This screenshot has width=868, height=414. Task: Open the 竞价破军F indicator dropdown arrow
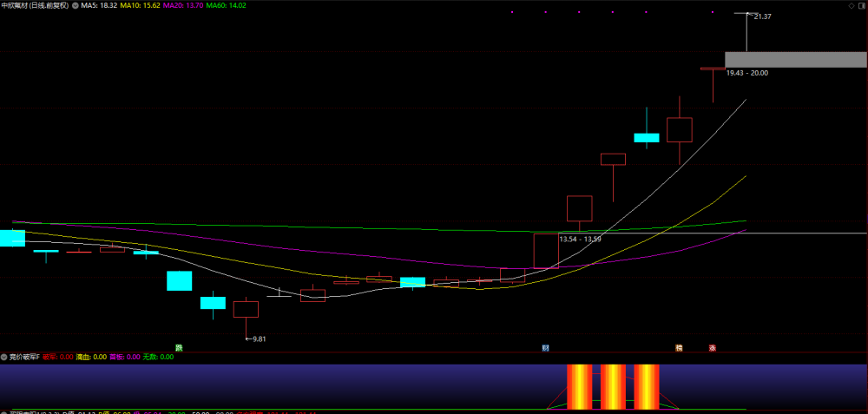point(4,357)
